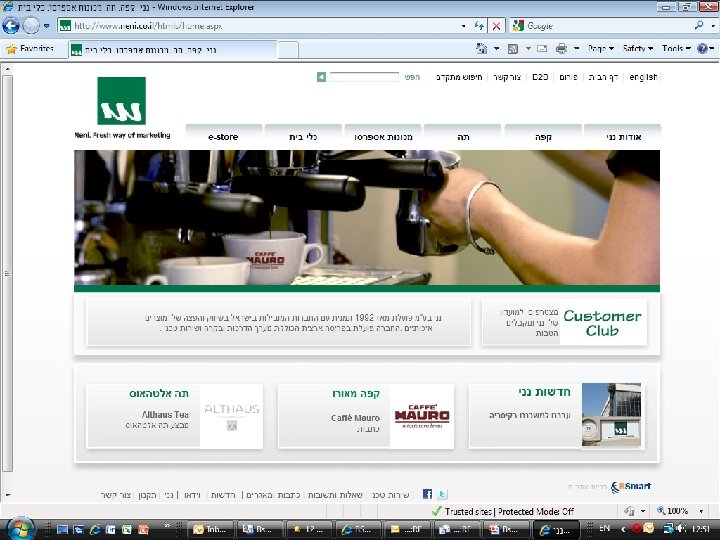Open a new blank tab

(x=288, y=50)
